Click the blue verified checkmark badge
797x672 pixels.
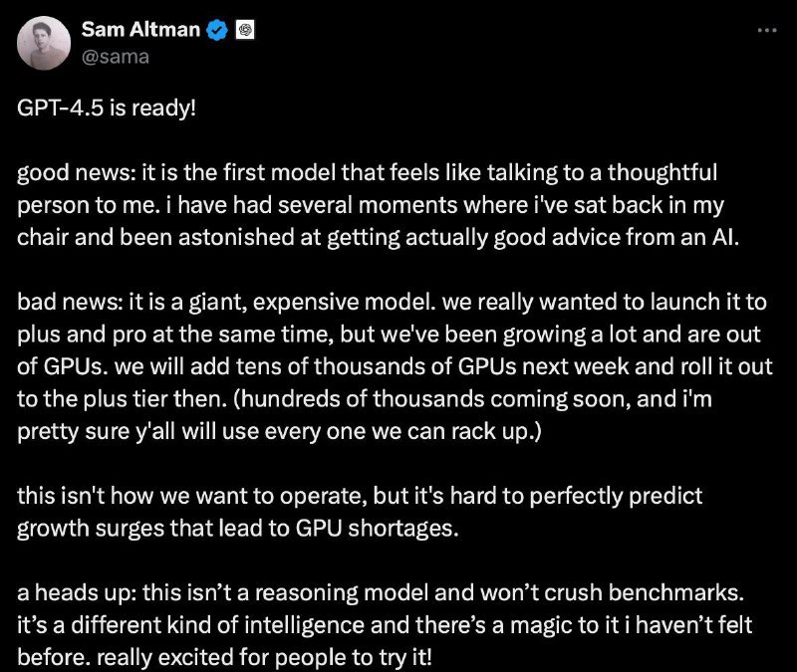(217, 31)
